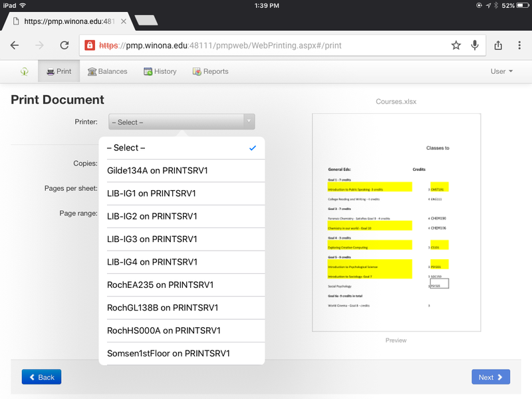Open the browser three-dot menu
The width and height of the screenshot is (532, 399).
tap(519, 45)
